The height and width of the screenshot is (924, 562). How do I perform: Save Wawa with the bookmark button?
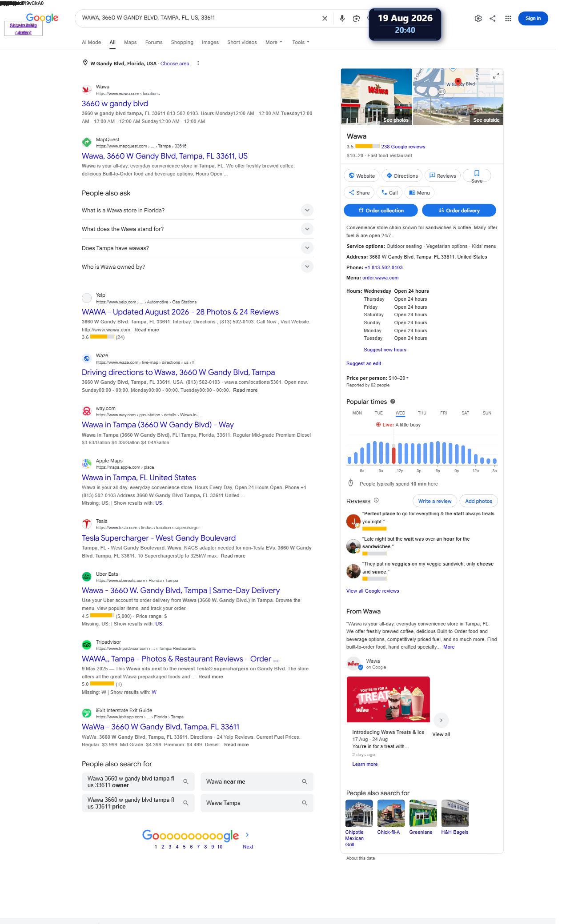pyautogui.click(x=477, y=176)
